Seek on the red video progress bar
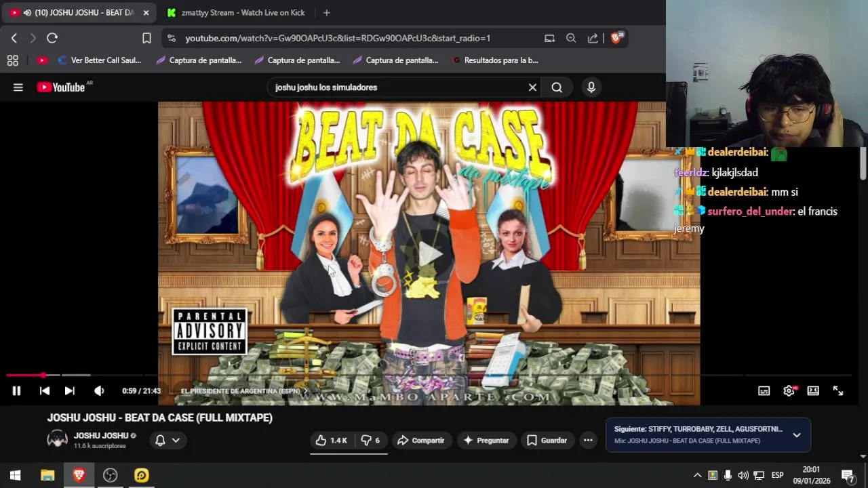This screenshot has width=868, height=488. pos(429,375)
